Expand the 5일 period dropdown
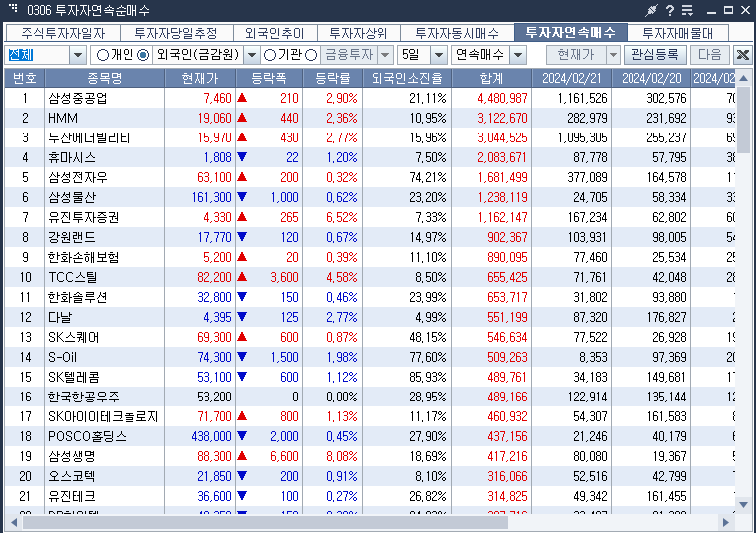Viewport: 756px width, 533px height. point(438,55)
